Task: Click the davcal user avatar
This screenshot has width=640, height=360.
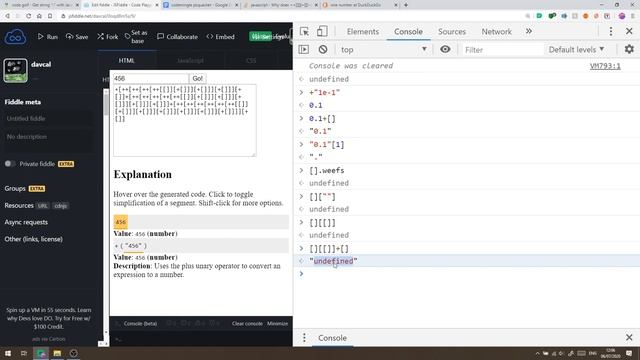Action: (x=16, y=70)
